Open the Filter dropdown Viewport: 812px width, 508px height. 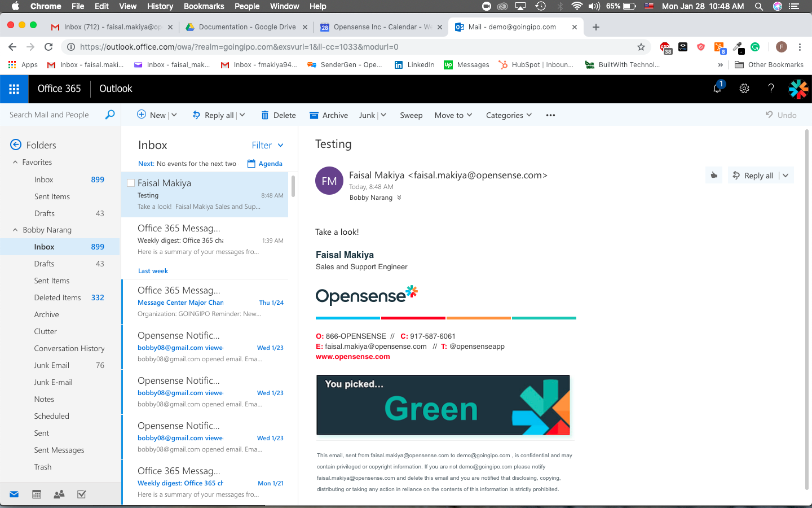point(267,145)
